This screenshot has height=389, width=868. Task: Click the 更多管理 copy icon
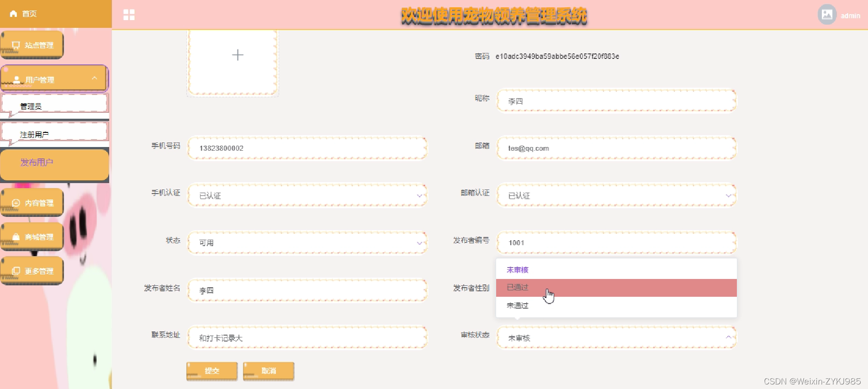pos(16,271)
